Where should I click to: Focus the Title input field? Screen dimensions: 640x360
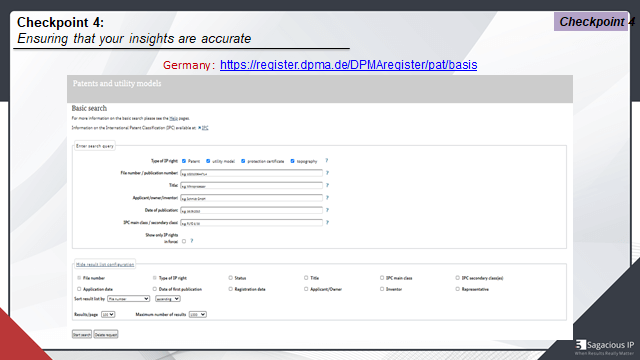tap(251, 186)
